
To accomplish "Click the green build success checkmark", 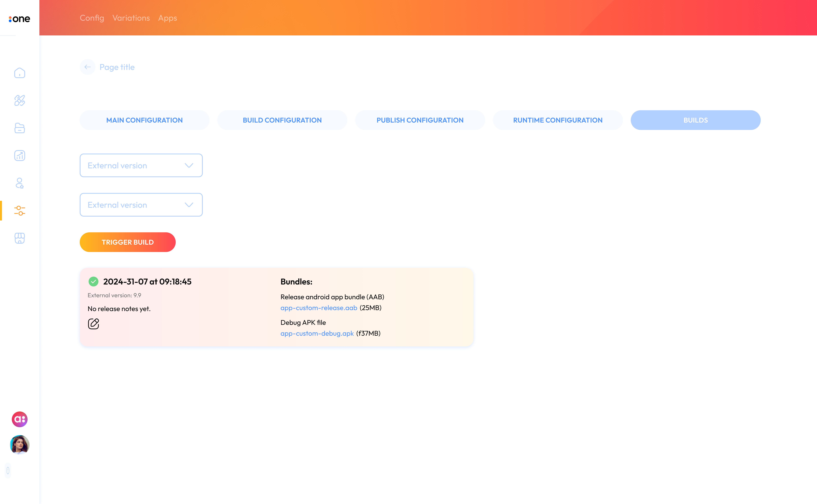I will [x=93, y=282].
